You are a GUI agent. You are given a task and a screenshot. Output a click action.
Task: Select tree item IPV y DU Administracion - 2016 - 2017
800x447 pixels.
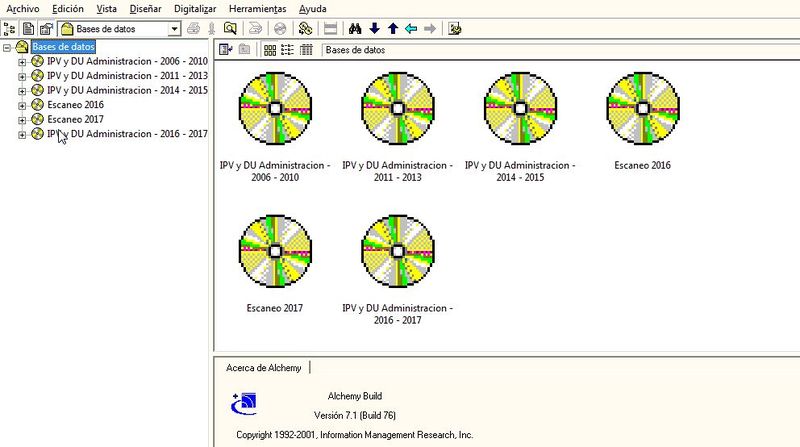click(x=127, y=134)
